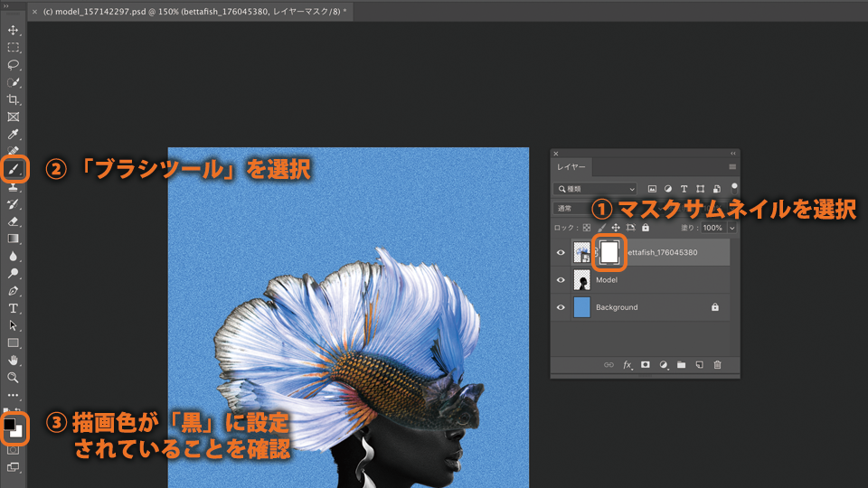Viewport: 868px width, 488px height.
Task: Collapse the Layers panel with double arrows
Action: (733, 154)
